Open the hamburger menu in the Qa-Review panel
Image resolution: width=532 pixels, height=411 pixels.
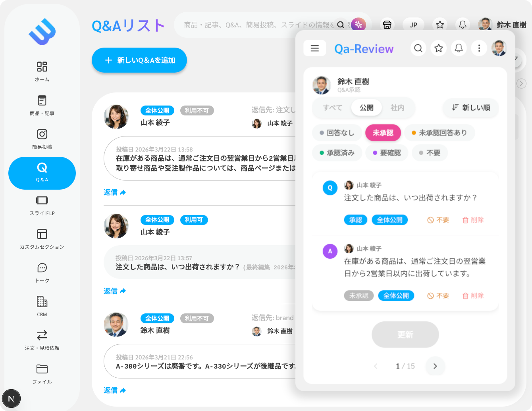(314, 48)
